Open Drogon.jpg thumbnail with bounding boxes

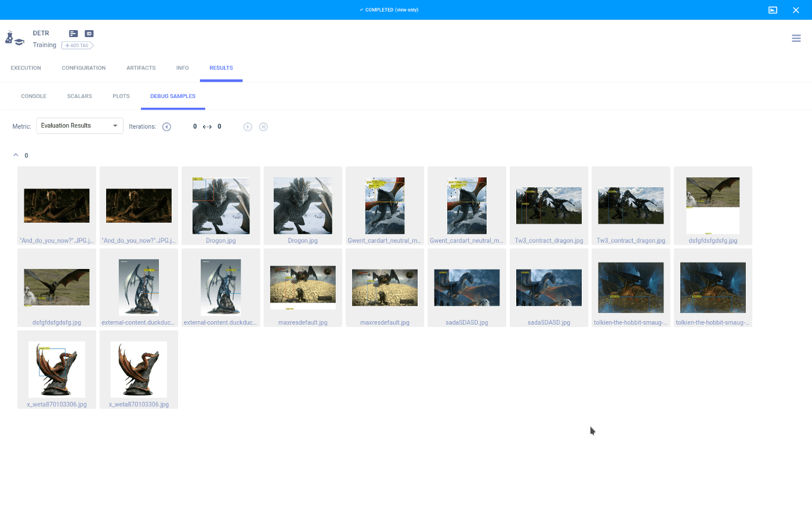coord(221,206)
